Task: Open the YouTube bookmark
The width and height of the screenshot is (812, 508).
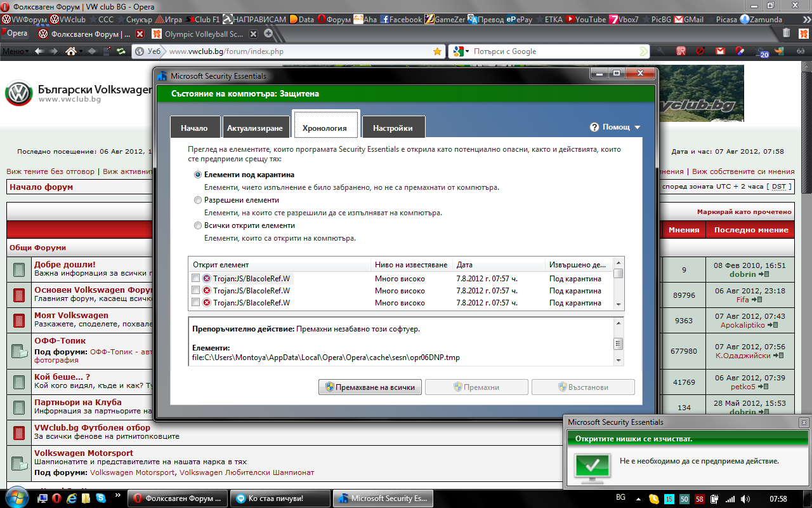Action: 586,19
